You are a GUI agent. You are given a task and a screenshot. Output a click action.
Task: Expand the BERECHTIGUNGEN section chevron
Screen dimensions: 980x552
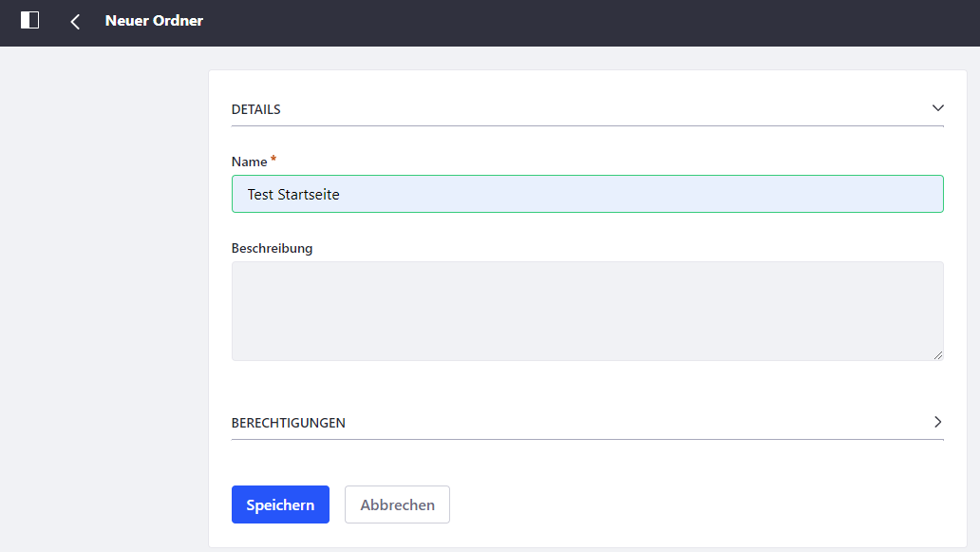937,422
